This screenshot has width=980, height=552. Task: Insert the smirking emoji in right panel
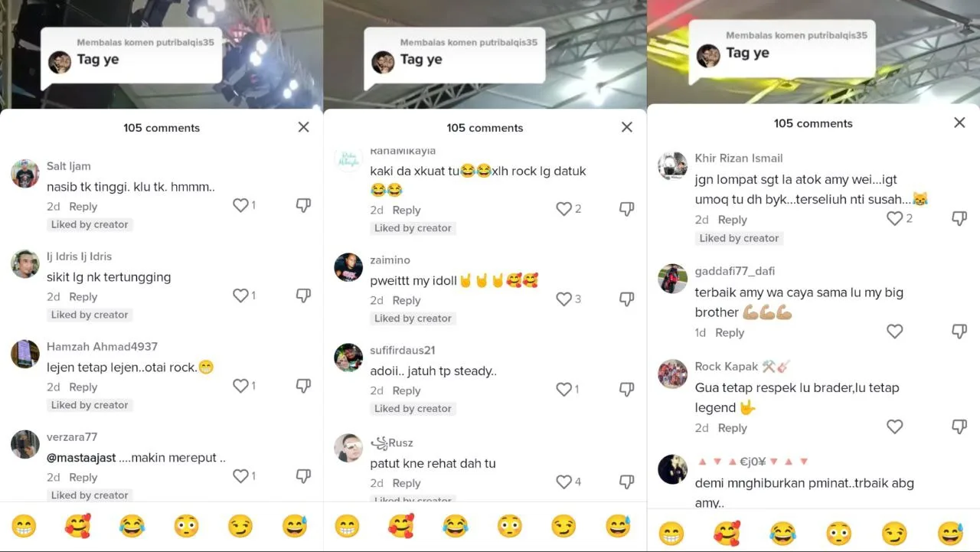[894, 533]
